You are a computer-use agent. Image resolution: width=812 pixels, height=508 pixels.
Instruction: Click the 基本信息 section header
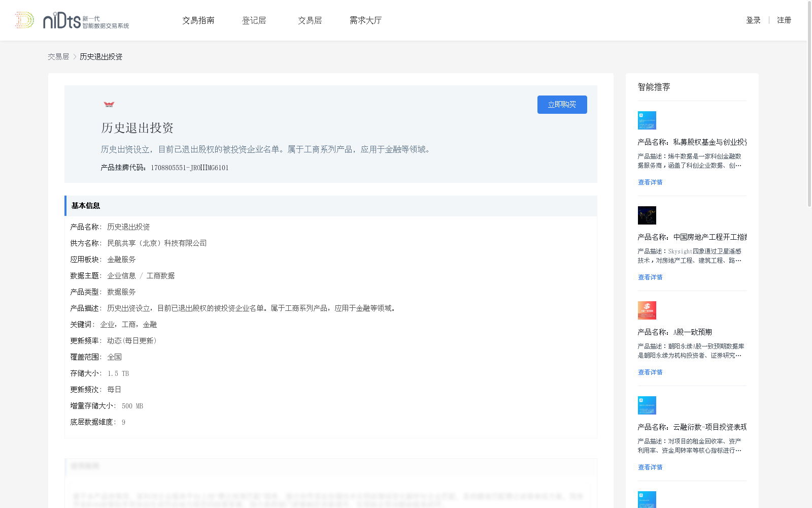[331, 206]
